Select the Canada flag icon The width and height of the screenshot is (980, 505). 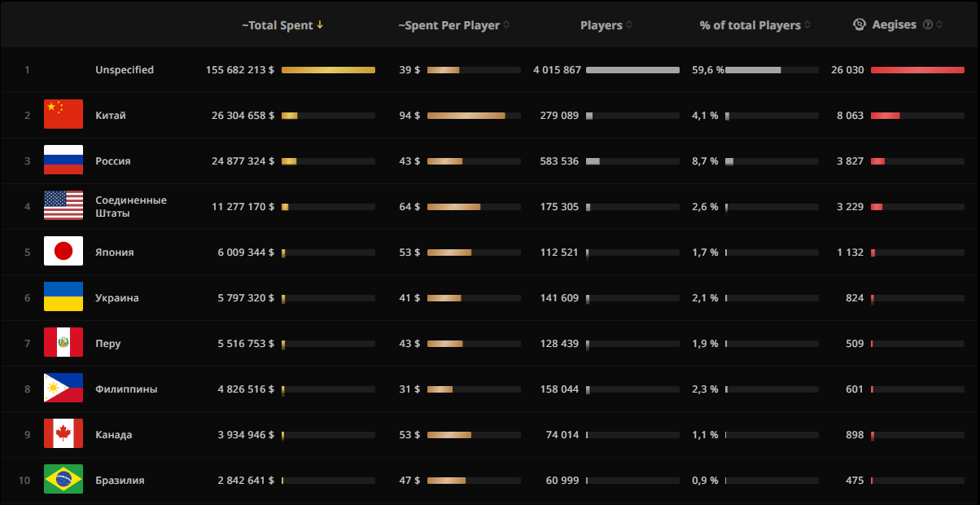(63, 434)
